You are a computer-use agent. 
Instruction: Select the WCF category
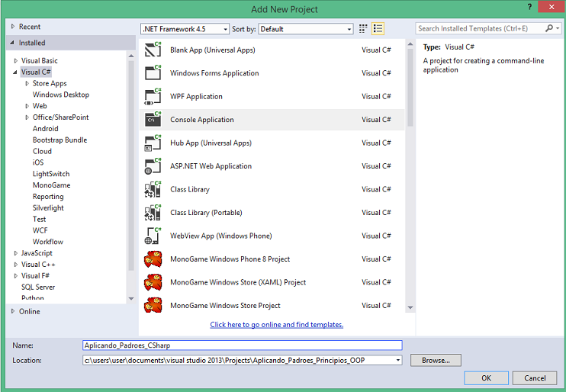coord(40,230)
